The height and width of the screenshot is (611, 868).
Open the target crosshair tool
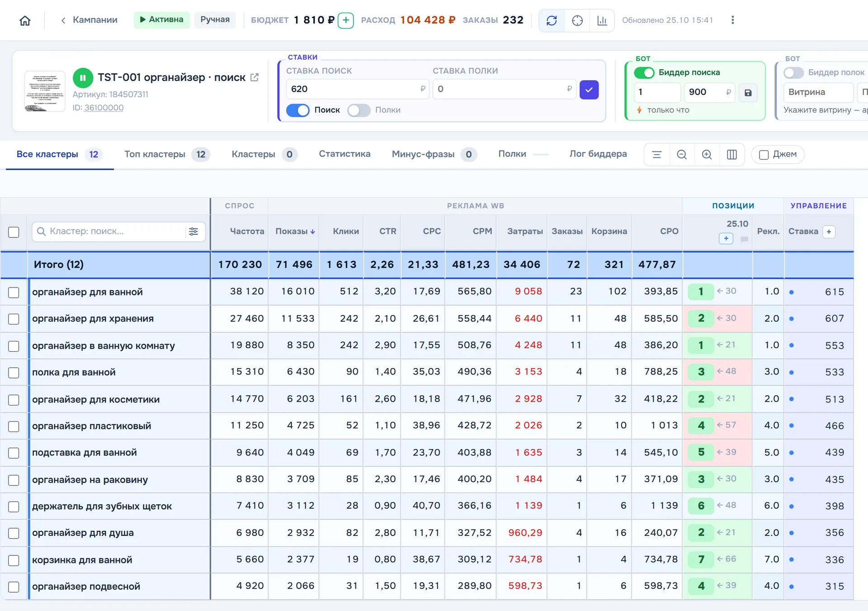pos(577,20)
